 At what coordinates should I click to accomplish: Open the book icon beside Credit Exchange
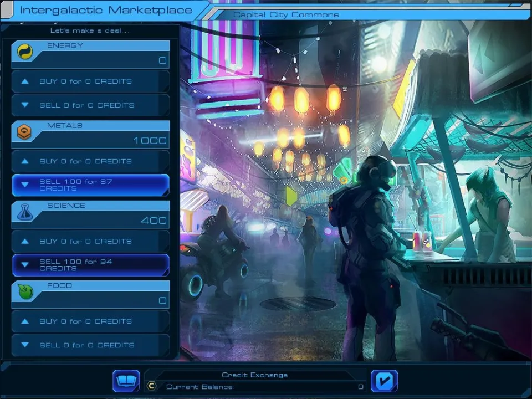click(x=126, y=381)
